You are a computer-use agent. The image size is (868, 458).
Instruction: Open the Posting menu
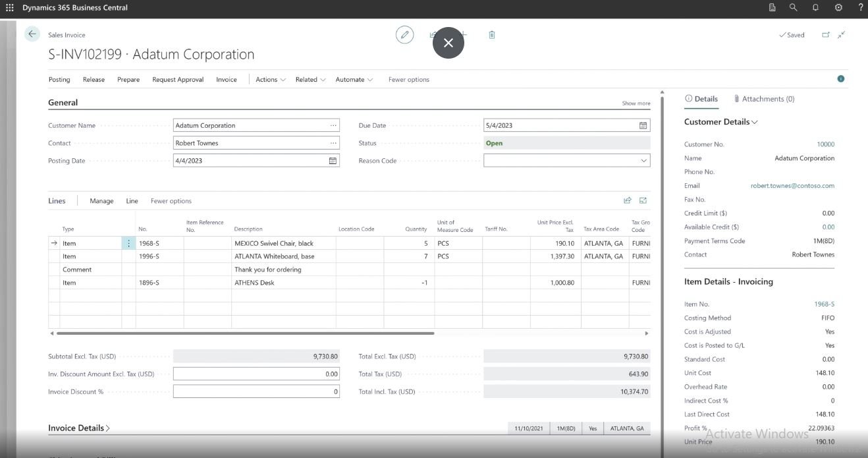click(x=59, y=80)
